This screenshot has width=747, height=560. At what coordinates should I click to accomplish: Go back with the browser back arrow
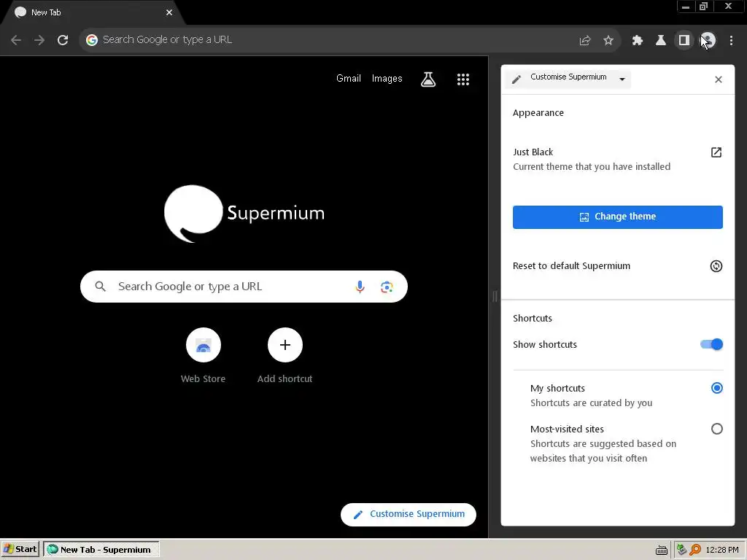16,40
